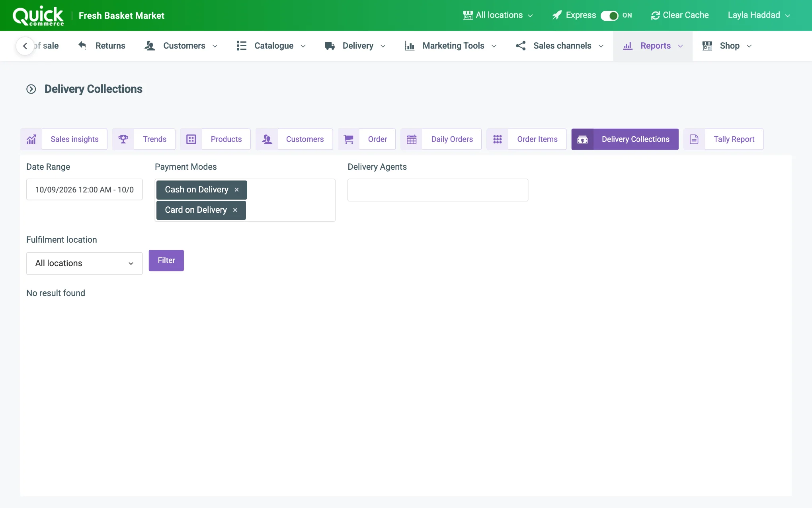Viewport: 812px width, 508px height.
Task: Expand the Catalogue nav dropdown
Action: (x=303, y=46)
